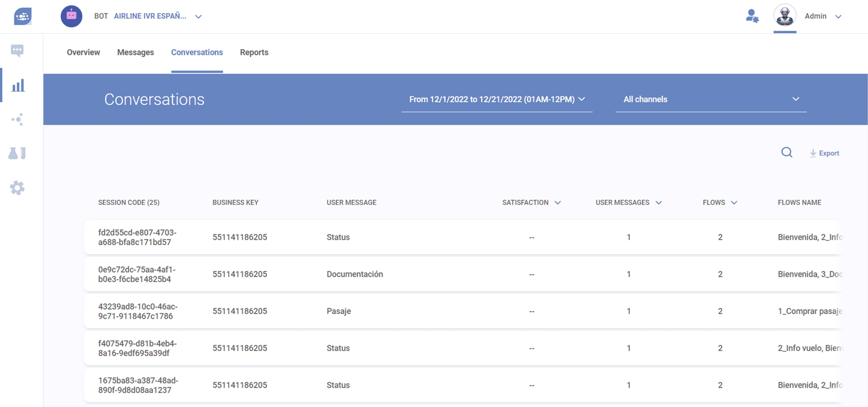The width and height of the screenshot is (868, 407).
Task: Click the search magnifier icon above table
Action: tap(786, 153)
